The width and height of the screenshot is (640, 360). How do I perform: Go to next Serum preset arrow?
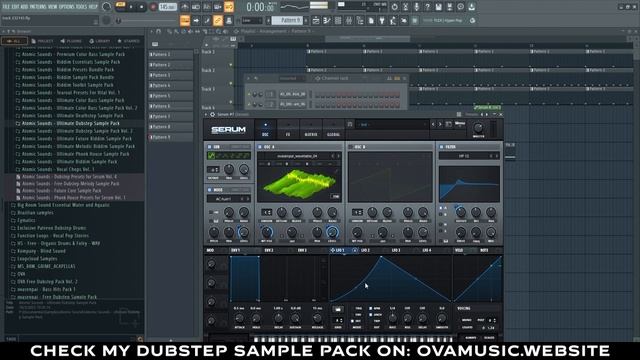pyautogui.click(x=440, y=124)
